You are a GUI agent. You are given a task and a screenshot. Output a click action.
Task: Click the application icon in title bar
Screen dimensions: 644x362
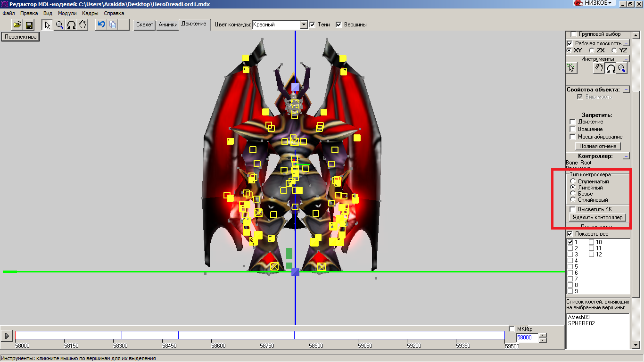tap(4, 4)
